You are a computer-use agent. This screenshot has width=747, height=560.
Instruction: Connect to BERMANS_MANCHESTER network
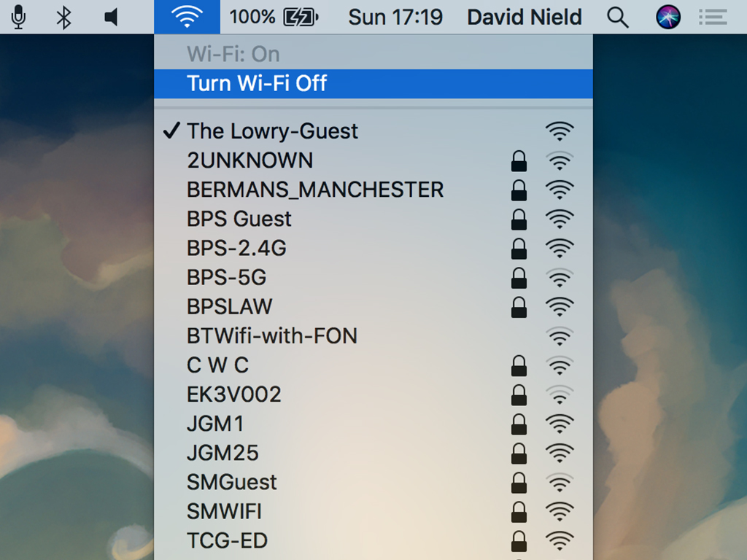click(x=373, y=190)
